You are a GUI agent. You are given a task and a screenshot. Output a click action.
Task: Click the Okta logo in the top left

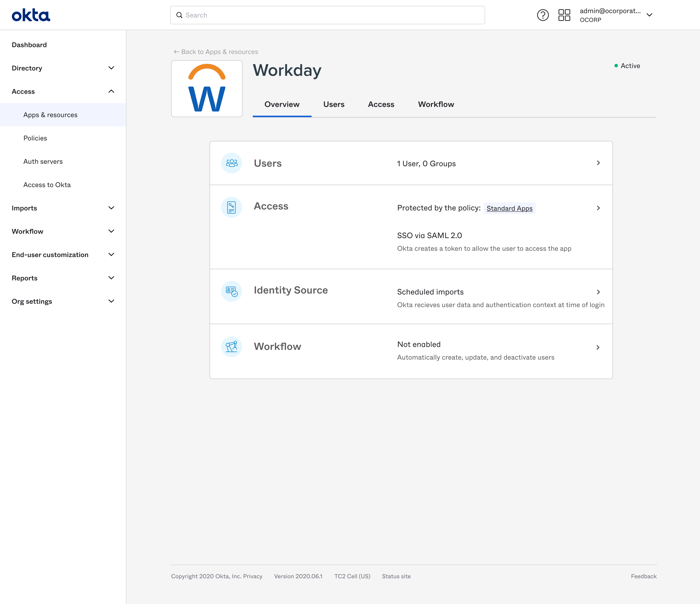click(x=31, y=15)
